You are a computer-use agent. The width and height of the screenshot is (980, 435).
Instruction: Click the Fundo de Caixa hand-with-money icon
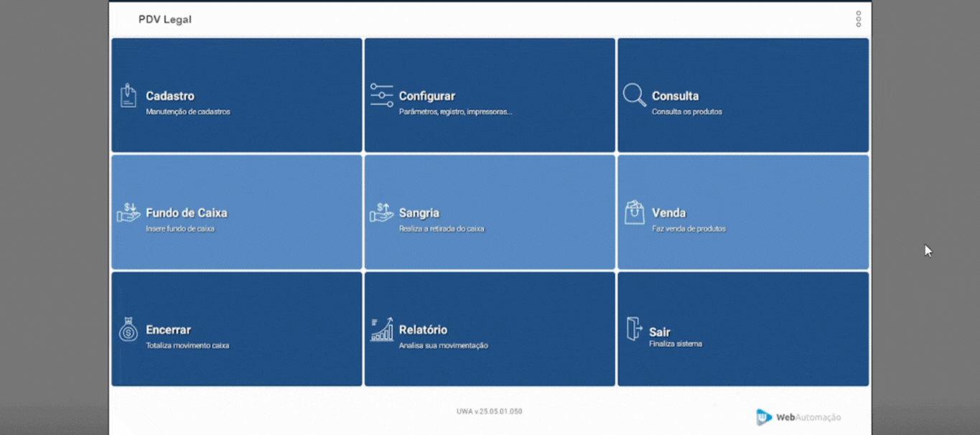click(x=129, y=212)
